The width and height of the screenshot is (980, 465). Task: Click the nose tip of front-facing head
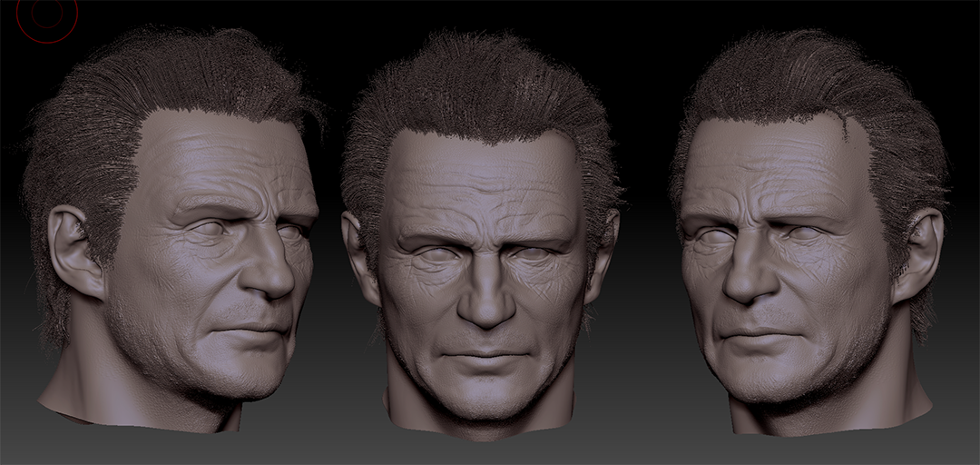tap(485, 309)
